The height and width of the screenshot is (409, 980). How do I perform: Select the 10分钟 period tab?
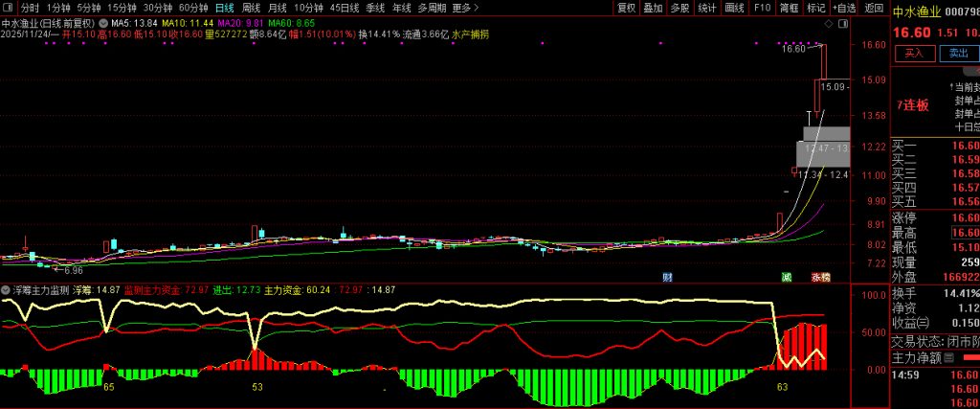[x=308, y=8]
